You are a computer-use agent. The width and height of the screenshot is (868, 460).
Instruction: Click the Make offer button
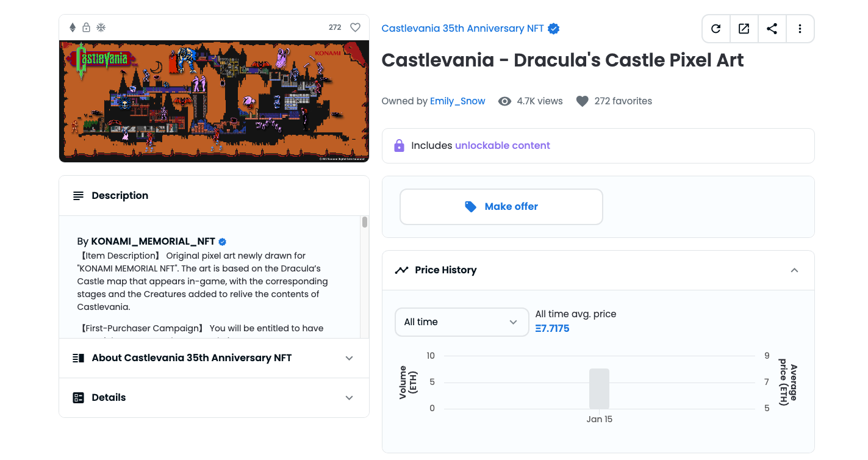pyautogui.click(x=501, y=207)
